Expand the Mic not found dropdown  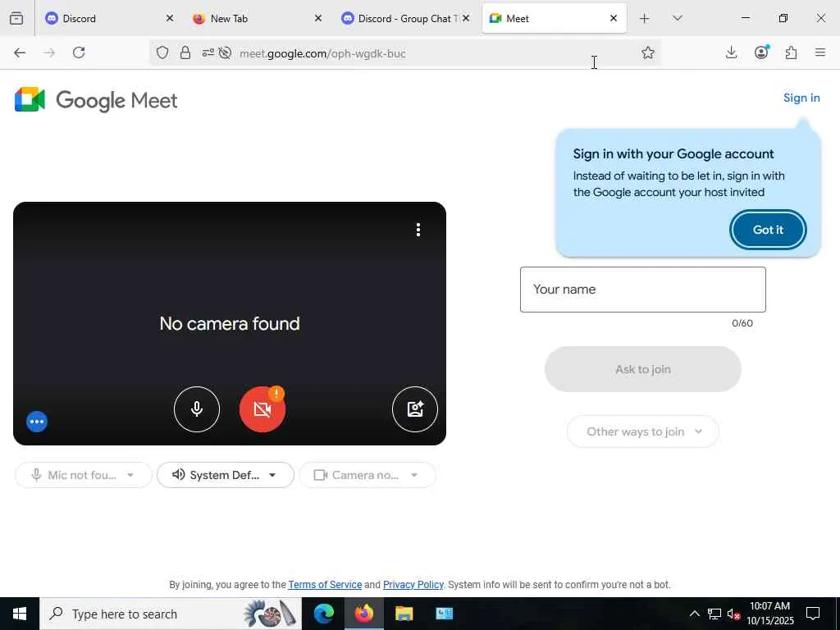click(84, 475)
